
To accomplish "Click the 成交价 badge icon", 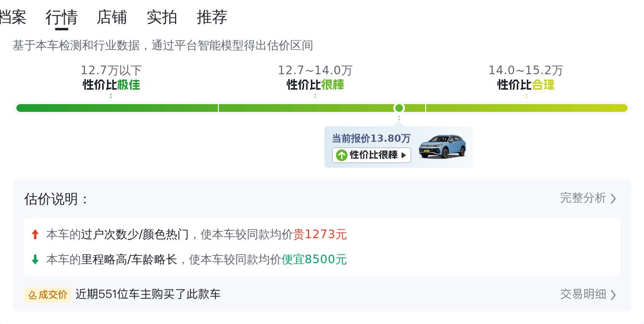I will click(48, 295).
